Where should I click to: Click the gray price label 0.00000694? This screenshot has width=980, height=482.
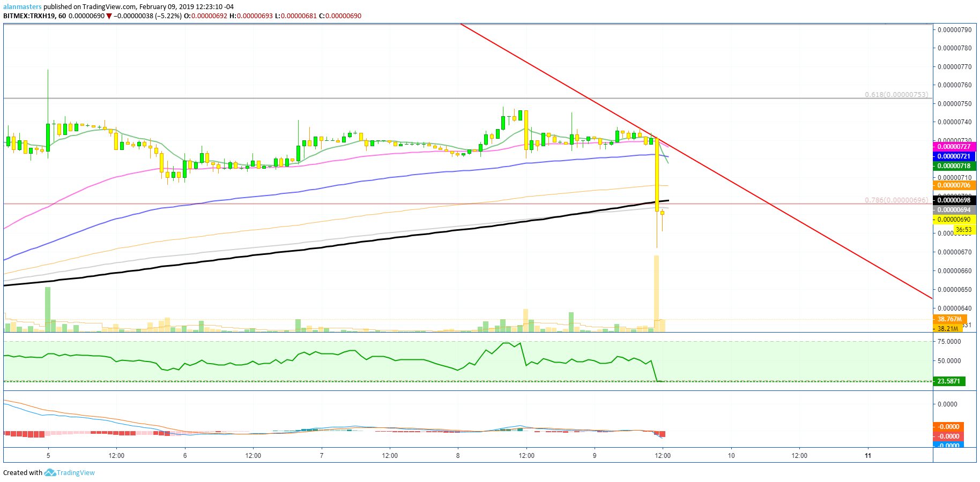coord(955,210)
